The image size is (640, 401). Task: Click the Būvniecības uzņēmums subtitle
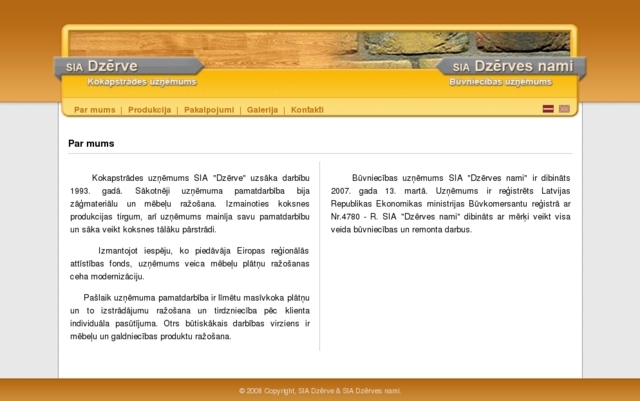[501, 82]
